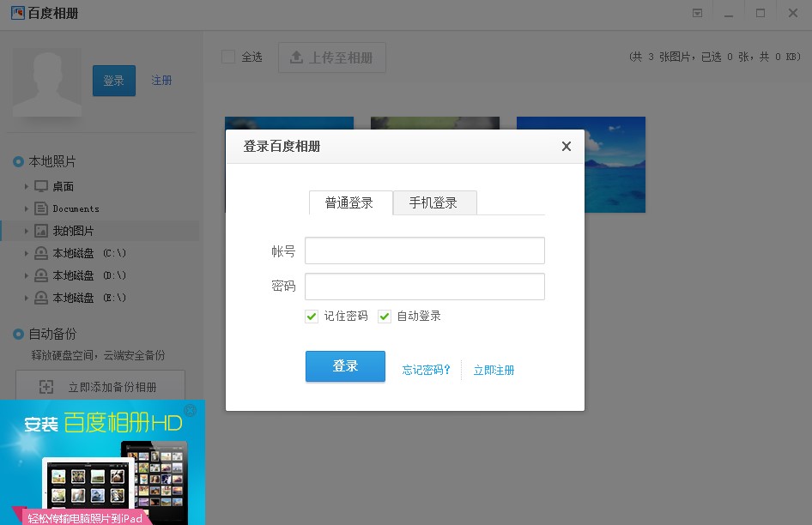
Task: Select 桌面 in the folder tree
Action: (64, 186)
